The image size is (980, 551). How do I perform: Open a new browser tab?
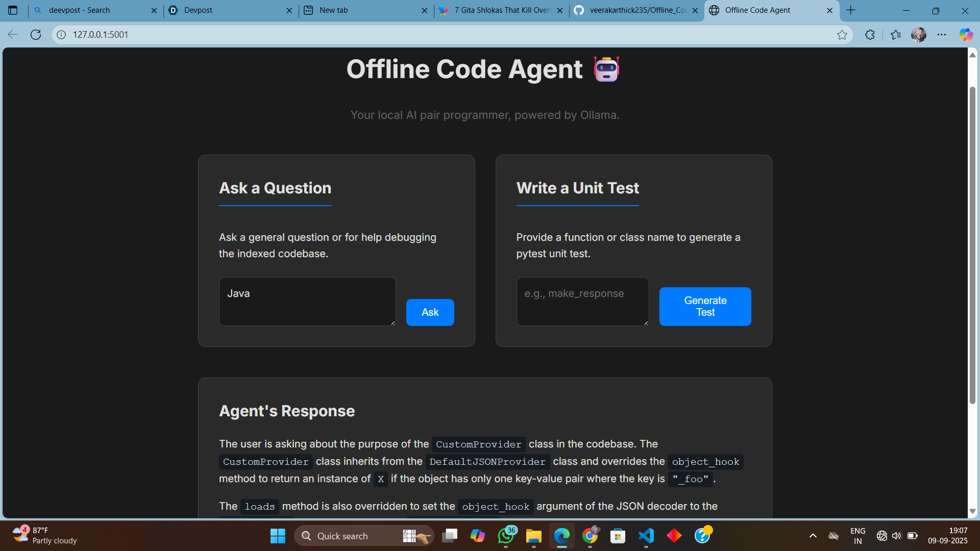[851, 10]
